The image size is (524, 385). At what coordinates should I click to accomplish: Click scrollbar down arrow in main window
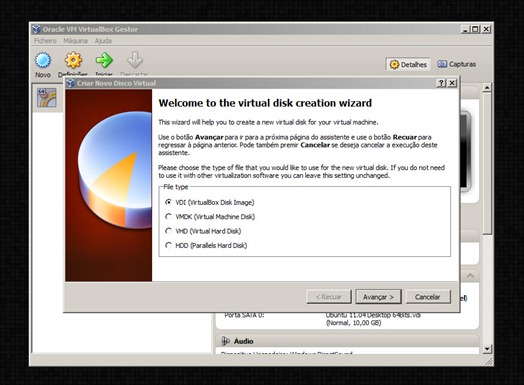487,349
